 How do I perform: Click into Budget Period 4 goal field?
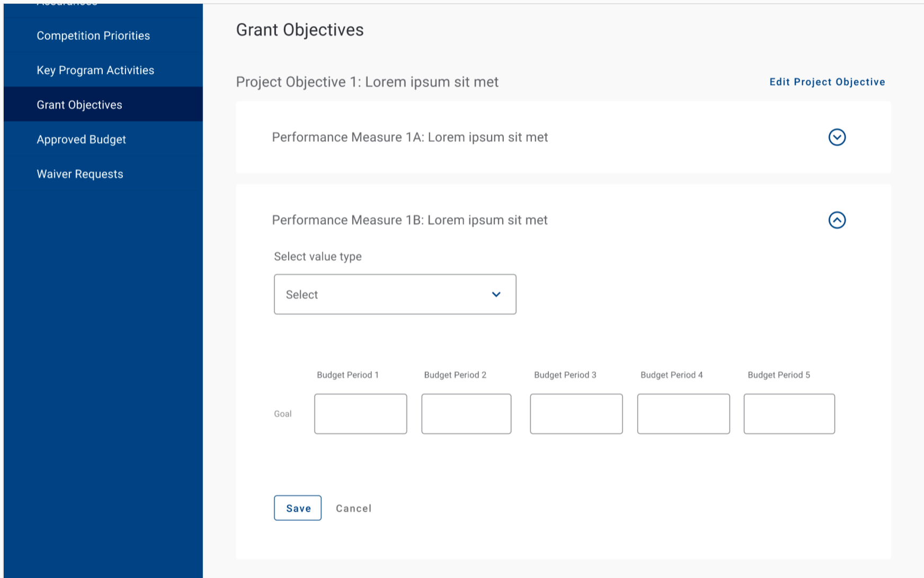click(x=683, y=414)
